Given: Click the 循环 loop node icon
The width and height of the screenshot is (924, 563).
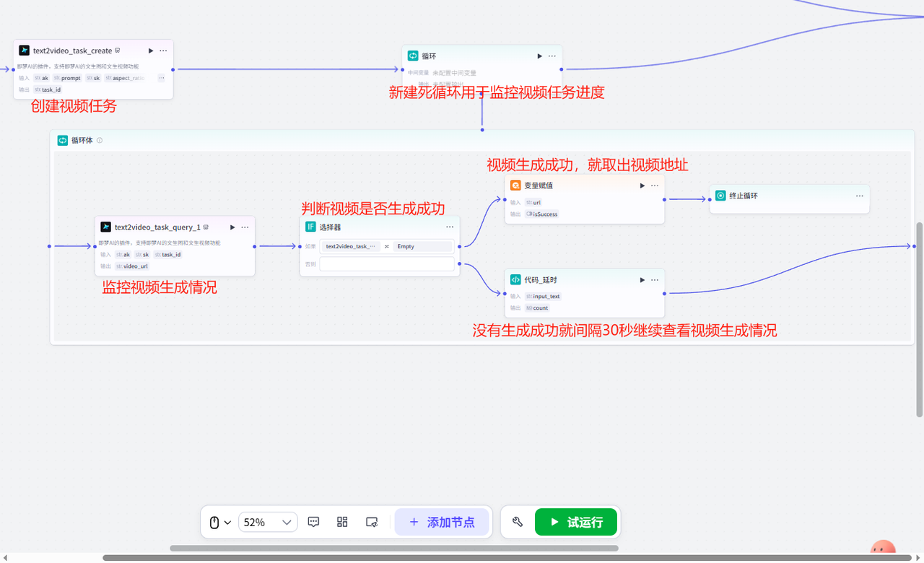Looking at the screenshot, I should (x=413, y=56).
